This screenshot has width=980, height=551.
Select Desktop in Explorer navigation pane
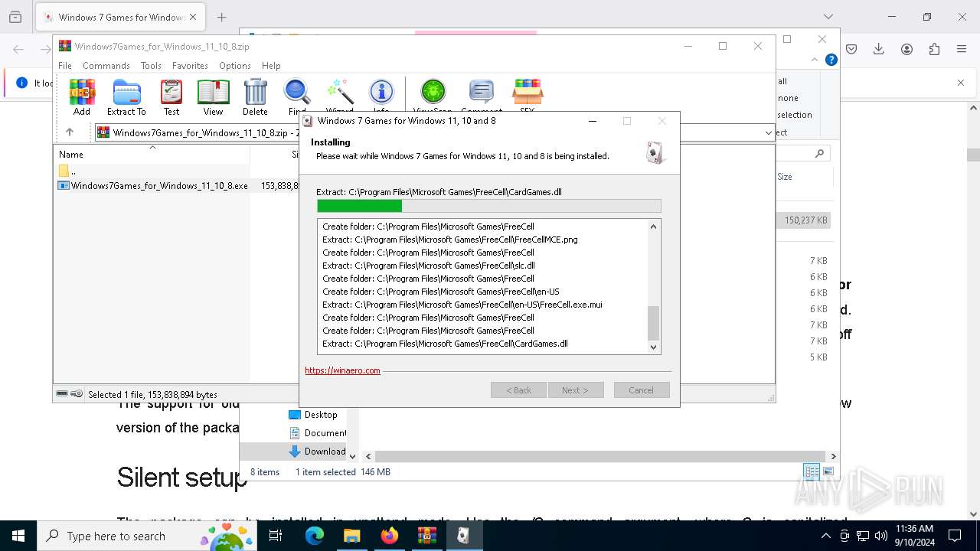(320, 415)
